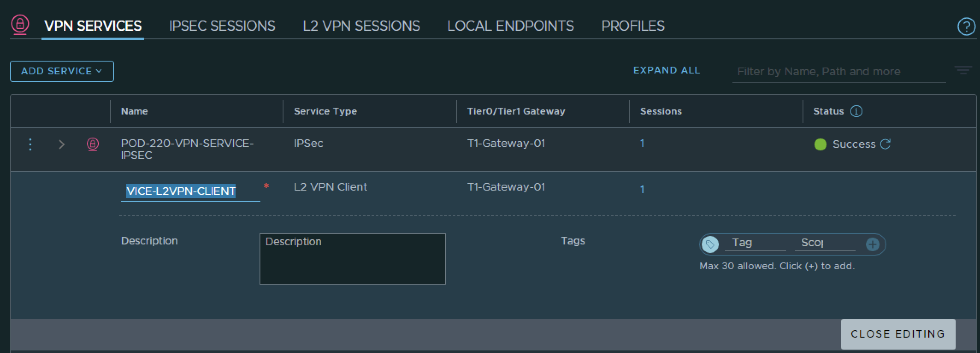Click the help question mark icon
980x353 pixels.
click(966, 26)
